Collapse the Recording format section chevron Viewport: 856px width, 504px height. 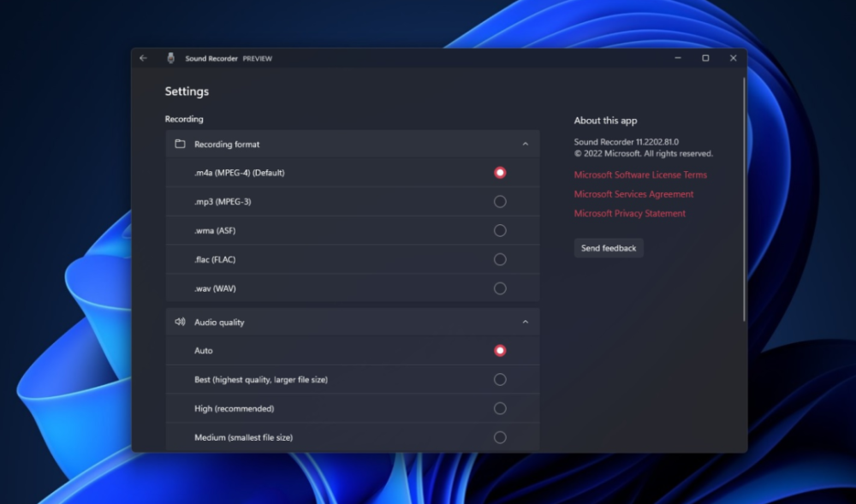(x=526, y=144)
